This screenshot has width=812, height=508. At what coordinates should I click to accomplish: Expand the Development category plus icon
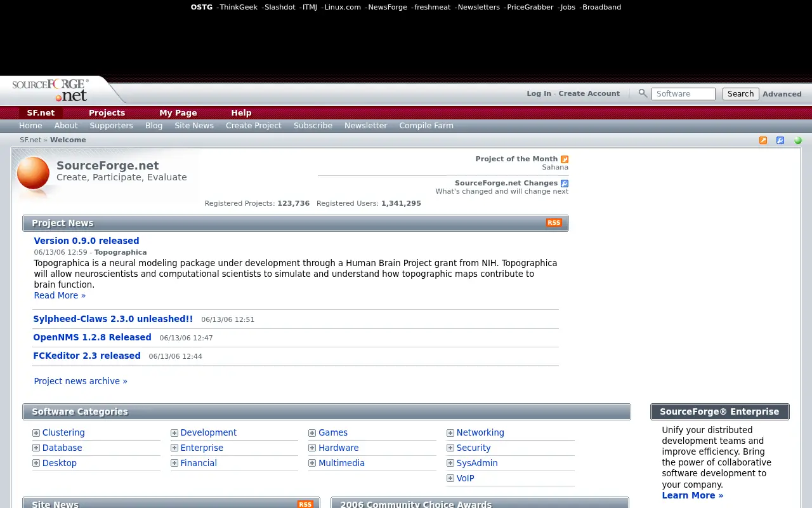[174, 433]
